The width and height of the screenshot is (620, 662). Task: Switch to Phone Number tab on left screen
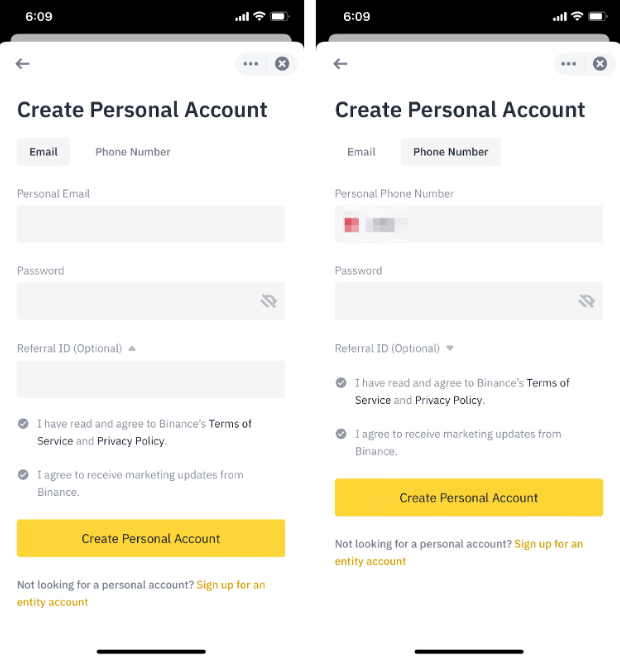133,152
